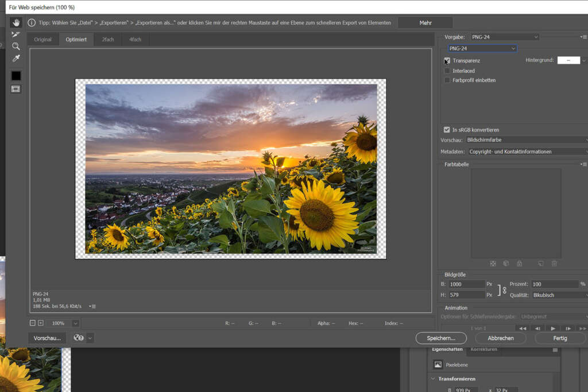Open the Metadaten dropdown
This screenshot has height=392, width=588.
528,152
